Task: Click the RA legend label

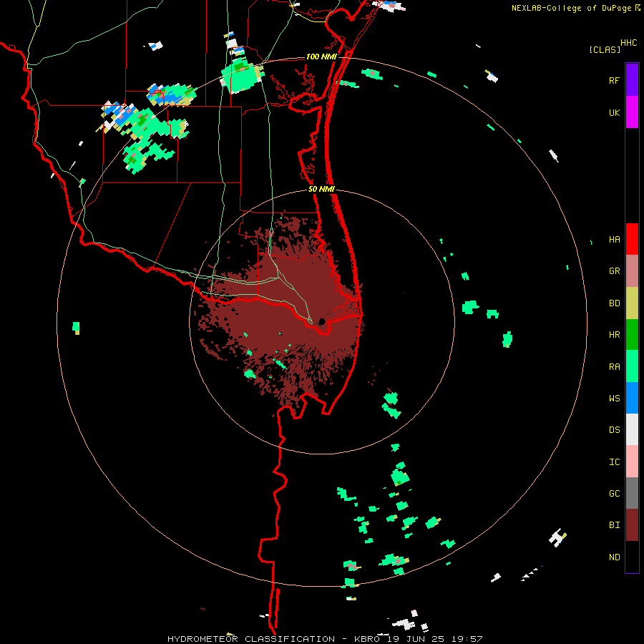Action: click(614, 367)
